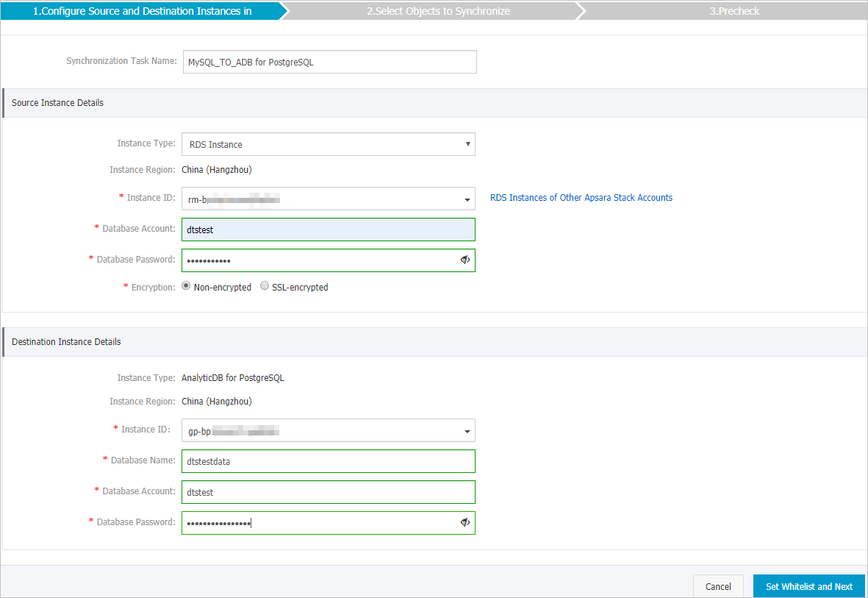Open the Instance Type dropdown
The width and height of the screenshot is (868, 598).
pos(328,144)
